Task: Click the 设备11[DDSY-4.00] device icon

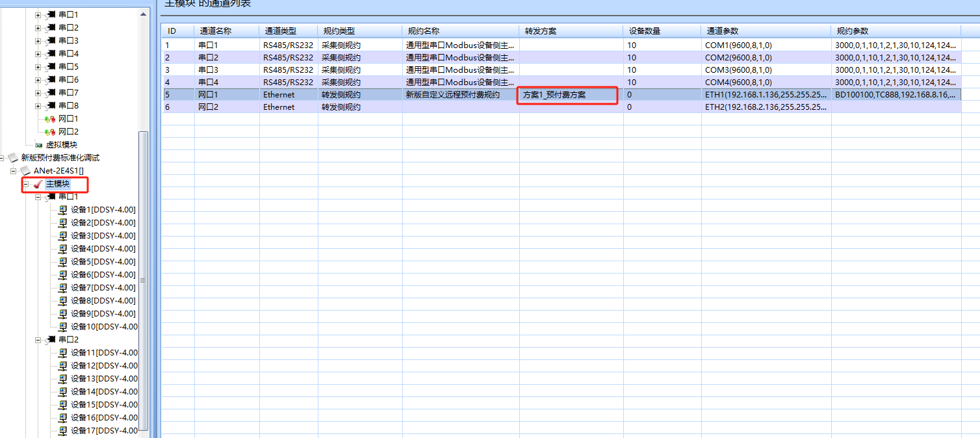Action: [x=63, y=353]
